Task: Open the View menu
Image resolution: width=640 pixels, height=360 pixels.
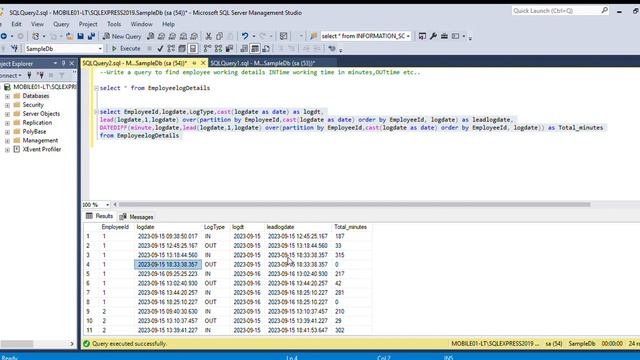Action: [37, 24]
